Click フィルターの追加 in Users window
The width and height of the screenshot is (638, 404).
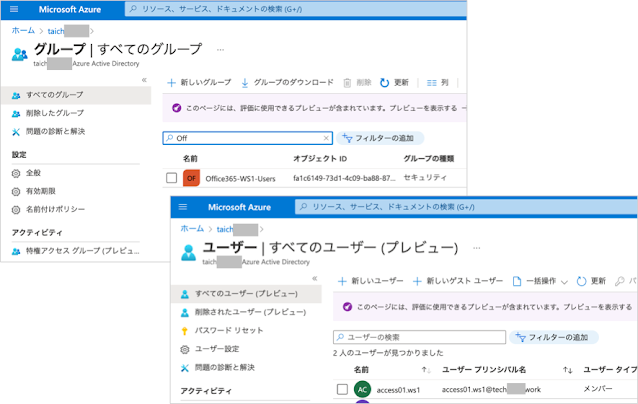coord(553,337)
